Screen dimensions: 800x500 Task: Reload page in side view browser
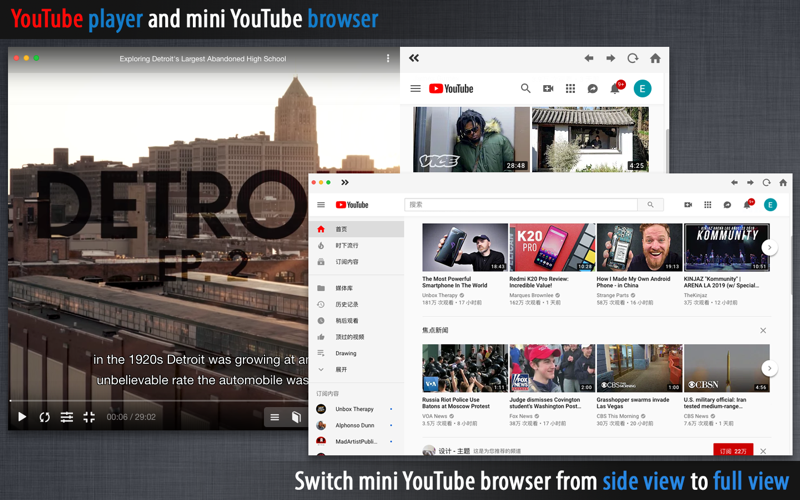633,58
